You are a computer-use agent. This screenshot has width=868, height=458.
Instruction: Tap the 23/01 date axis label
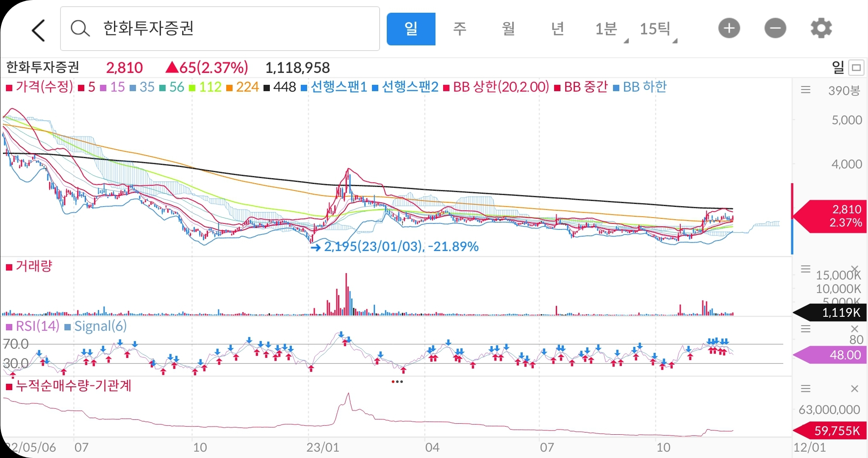coord(323,447)
